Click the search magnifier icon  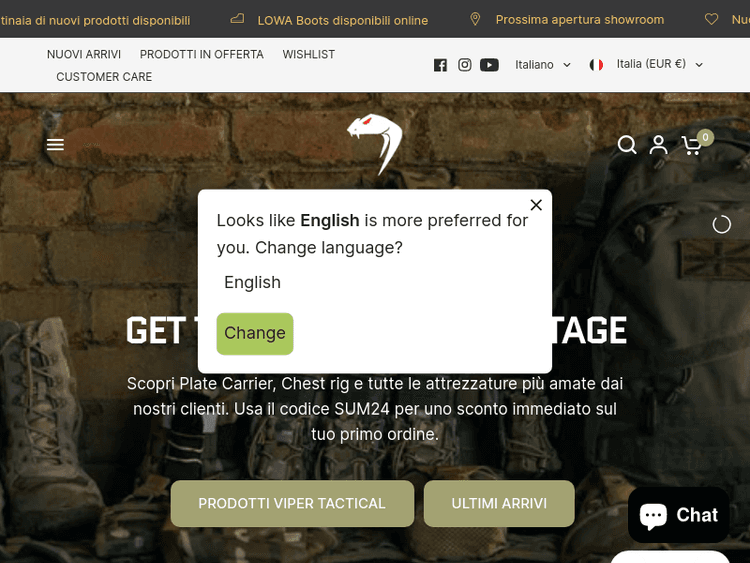pyautogui.click(x=627, y=144)
